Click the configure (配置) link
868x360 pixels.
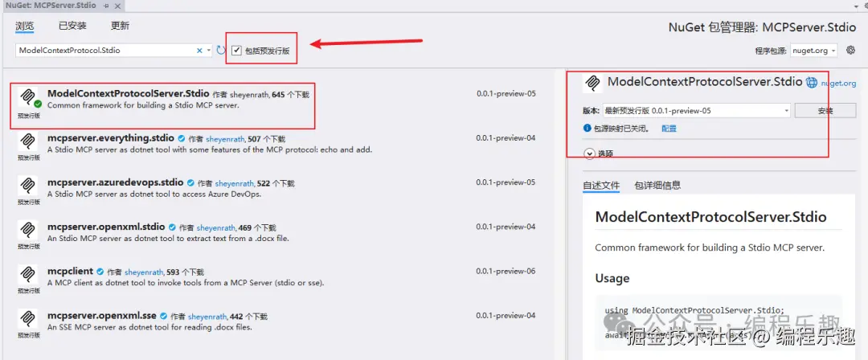click(x=669, y=128)
